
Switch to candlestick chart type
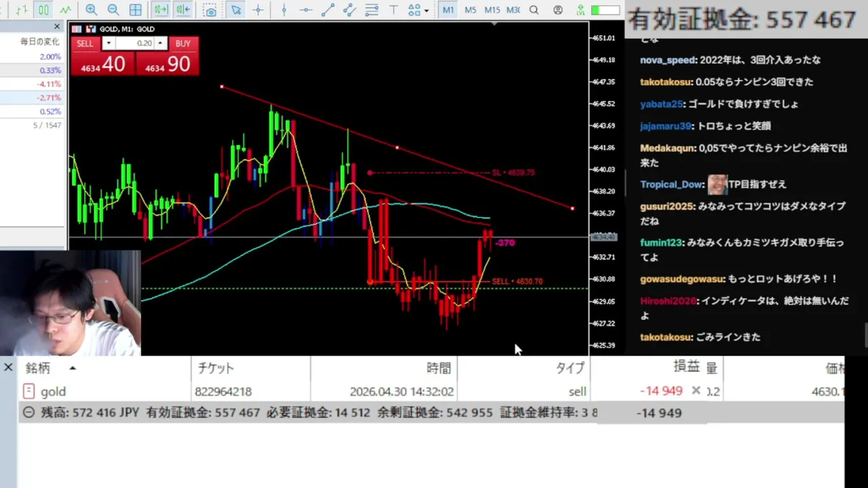[43, 10]
